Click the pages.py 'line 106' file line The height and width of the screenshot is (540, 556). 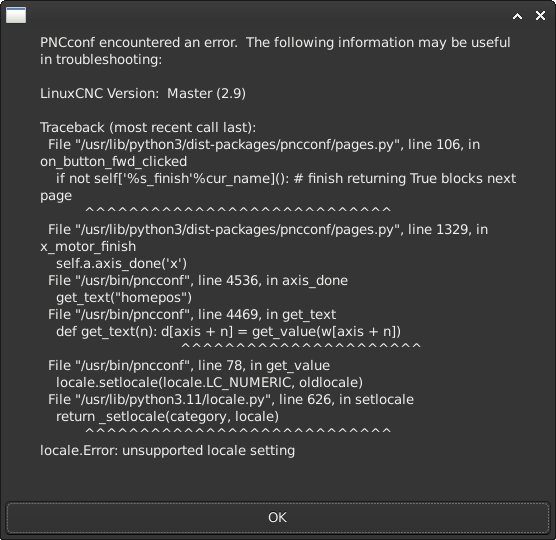[x=264, y=145]
